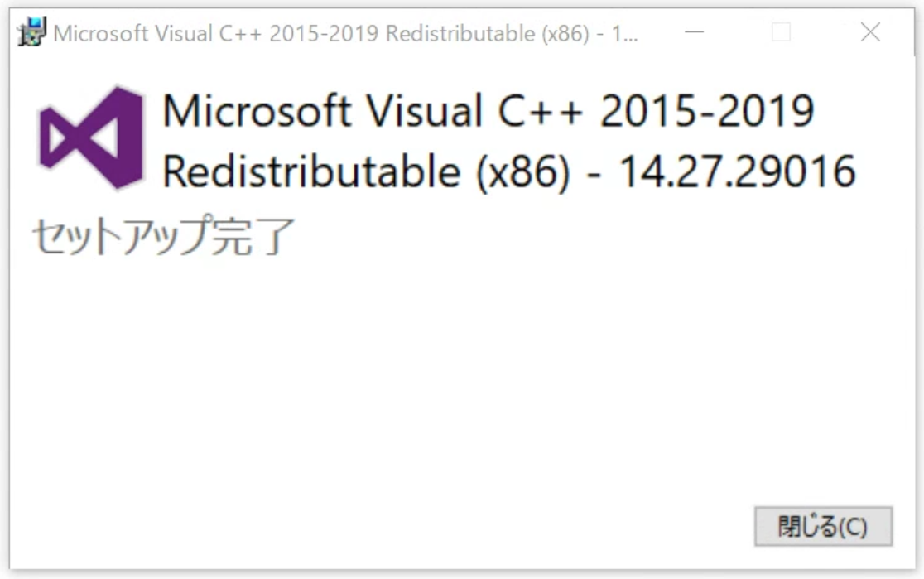Image resolution: width=924 pixels, height=579 pixels.
Task: Click the greyed-out maximize button
Action: pyautogui.click(x=781, y=32)
